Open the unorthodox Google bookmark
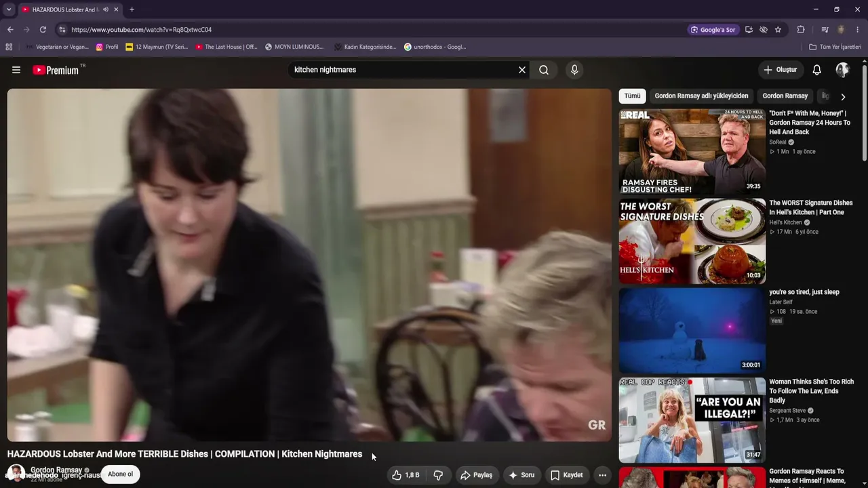The height and width of the screenshot is (488, 868). coord(435,47)
